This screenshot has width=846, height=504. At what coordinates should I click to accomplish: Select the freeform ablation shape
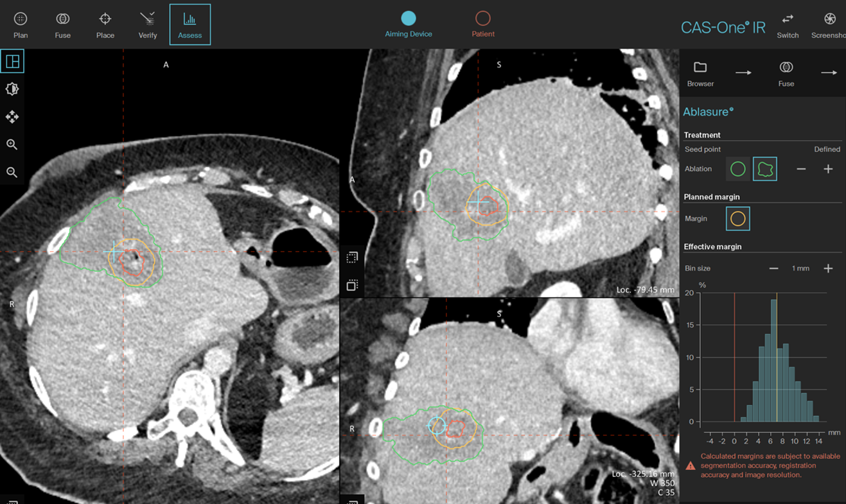(765, 169)
